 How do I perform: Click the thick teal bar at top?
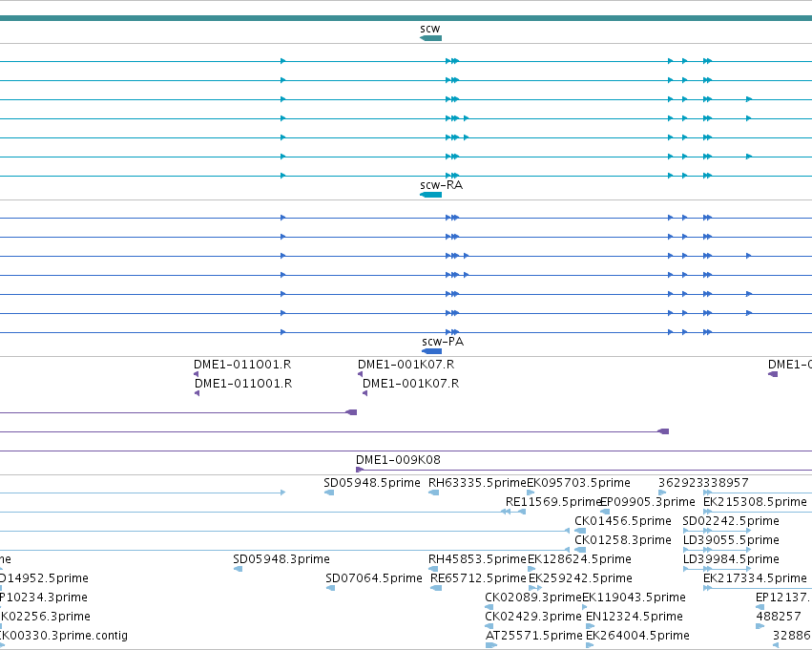pos(406,18)
